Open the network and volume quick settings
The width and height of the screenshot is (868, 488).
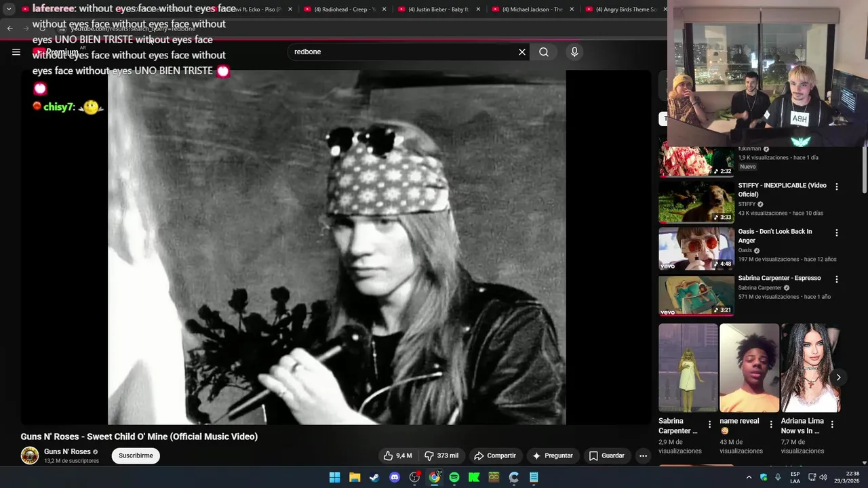817,477
